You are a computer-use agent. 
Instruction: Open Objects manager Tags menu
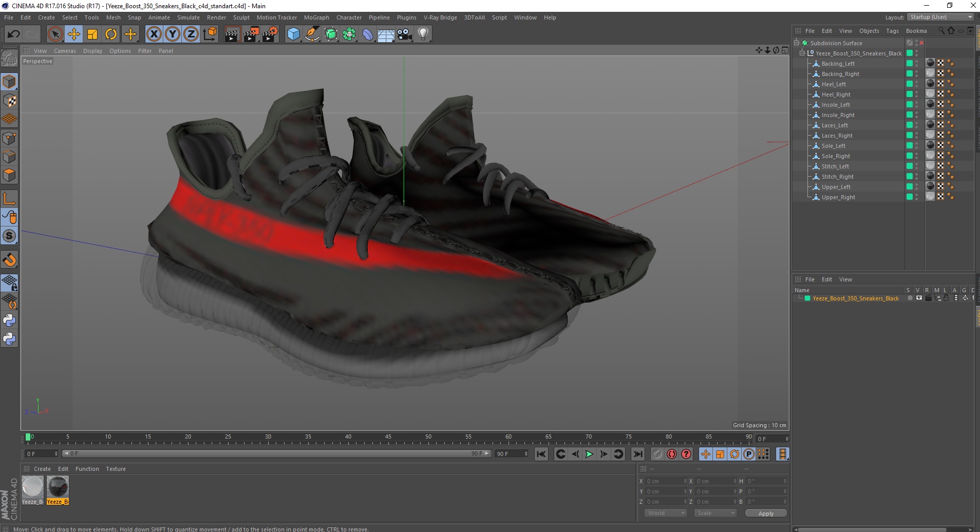pos(892,31)
